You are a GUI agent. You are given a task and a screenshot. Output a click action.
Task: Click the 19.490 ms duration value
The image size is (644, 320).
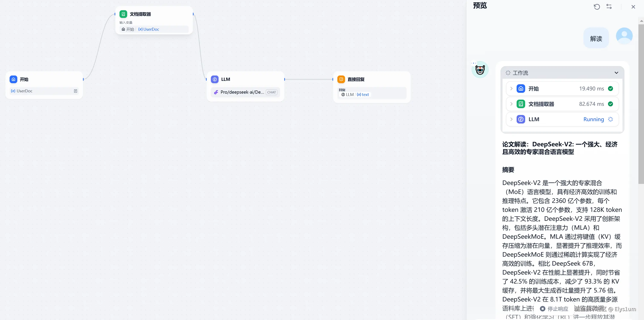coord(592,89)
